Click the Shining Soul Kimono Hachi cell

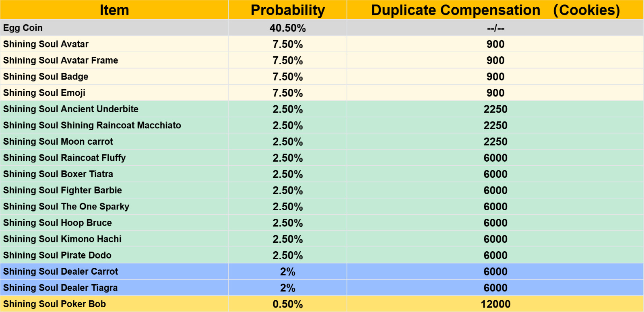pos(114,239)
